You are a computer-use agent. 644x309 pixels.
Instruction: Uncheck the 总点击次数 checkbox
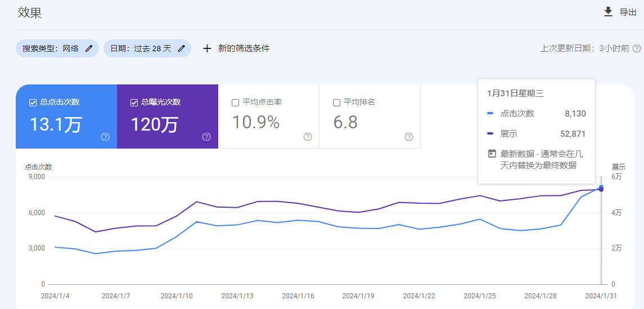(x=33, y=102)
